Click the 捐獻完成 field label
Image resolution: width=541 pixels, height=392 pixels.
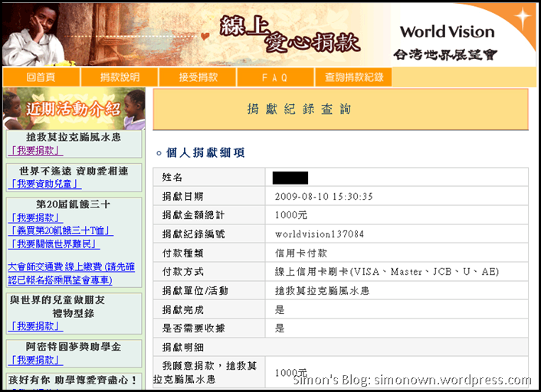click(183, 309)
